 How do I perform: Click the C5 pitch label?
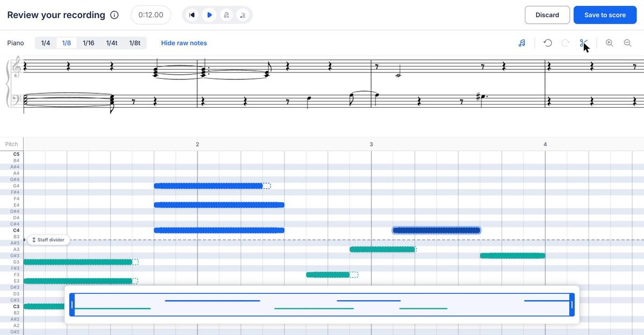16,154
